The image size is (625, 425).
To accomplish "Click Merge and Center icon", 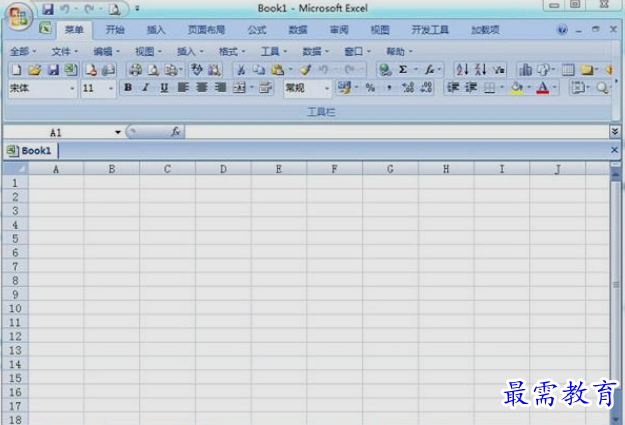I will coord(239,87).
